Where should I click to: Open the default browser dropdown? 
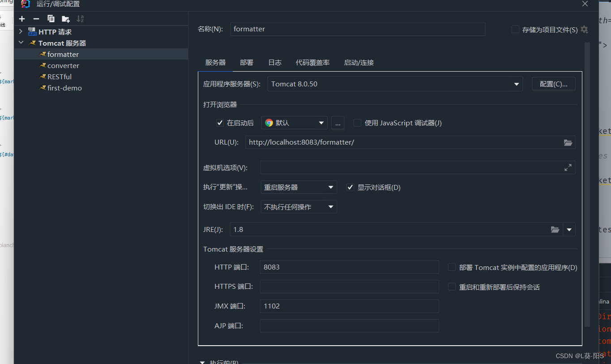click(x=295, y=123)
